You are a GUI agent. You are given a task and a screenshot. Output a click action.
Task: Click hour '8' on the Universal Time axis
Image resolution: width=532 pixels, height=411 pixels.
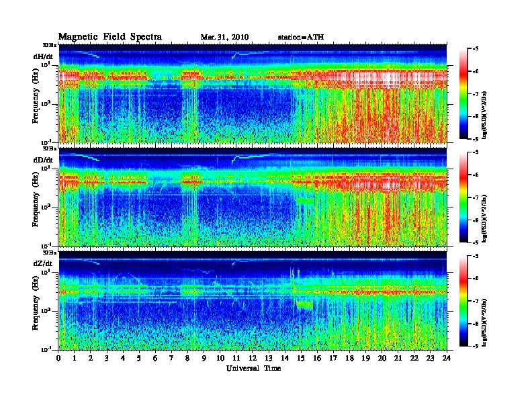point(187,359)
